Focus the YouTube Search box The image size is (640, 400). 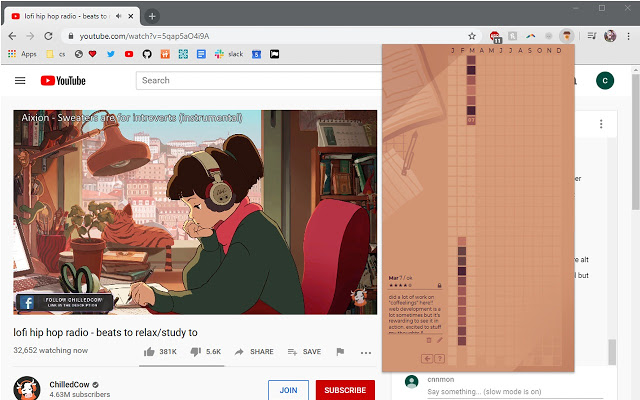click(x=259, y=80)
